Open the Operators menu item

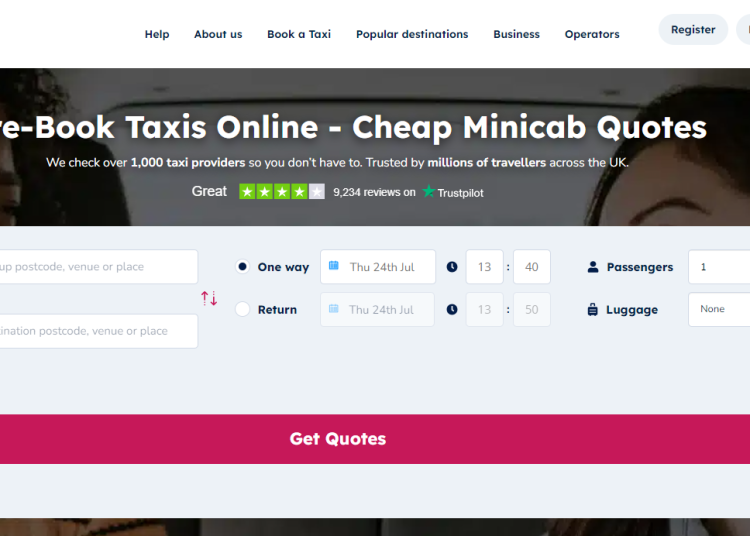tap(592, 34)
